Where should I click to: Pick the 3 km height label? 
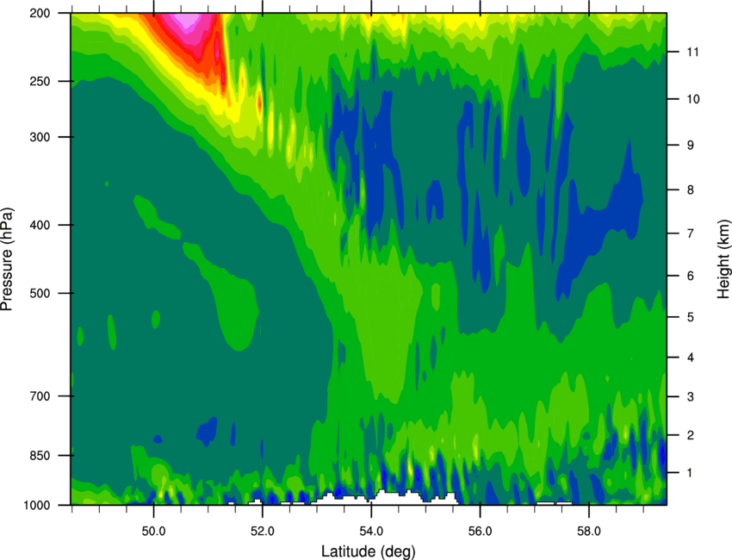click(691, 397)
